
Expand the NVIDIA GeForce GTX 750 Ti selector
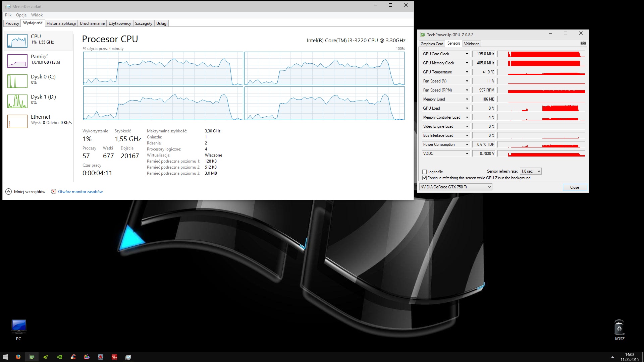coord(455,187)
